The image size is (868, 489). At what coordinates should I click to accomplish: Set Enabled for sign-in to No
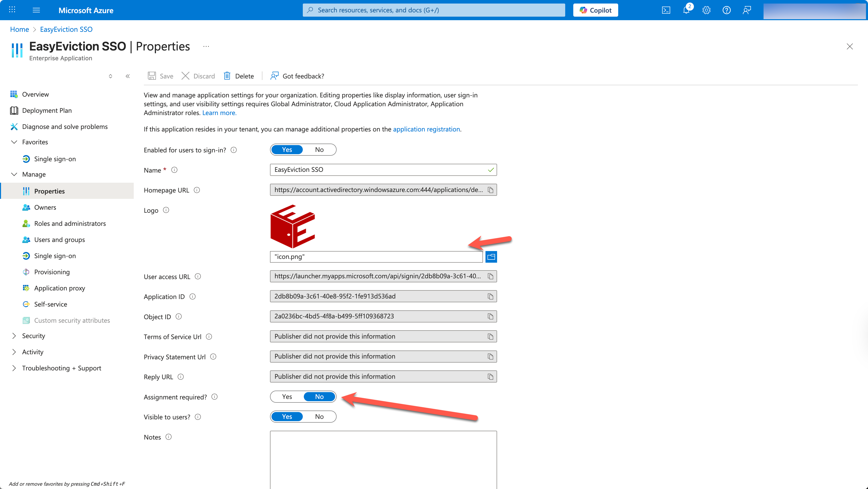(319, 150)
